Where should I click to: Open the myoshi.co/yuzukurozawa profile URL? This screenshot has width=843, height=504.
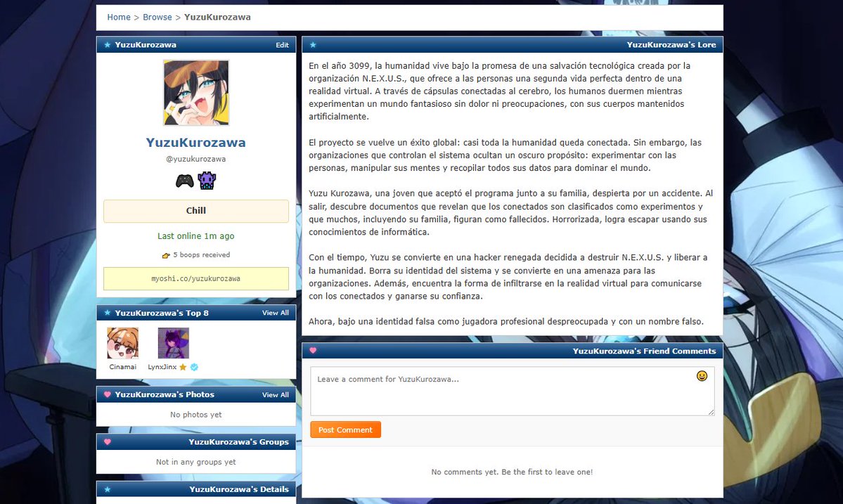coord(195,278)
